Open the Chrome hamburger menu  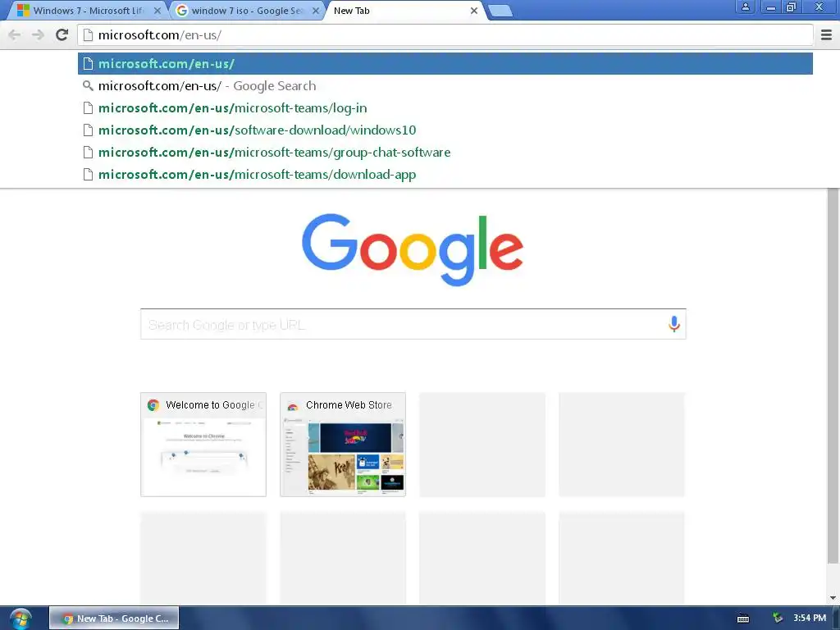[826, 34]
